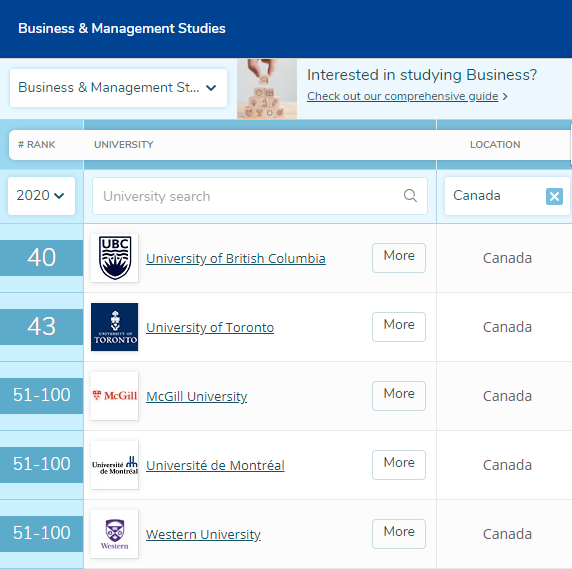This screenshot has width=572, height=569.
Task: Click the LOCATION column header
Action: pos(495,144)
